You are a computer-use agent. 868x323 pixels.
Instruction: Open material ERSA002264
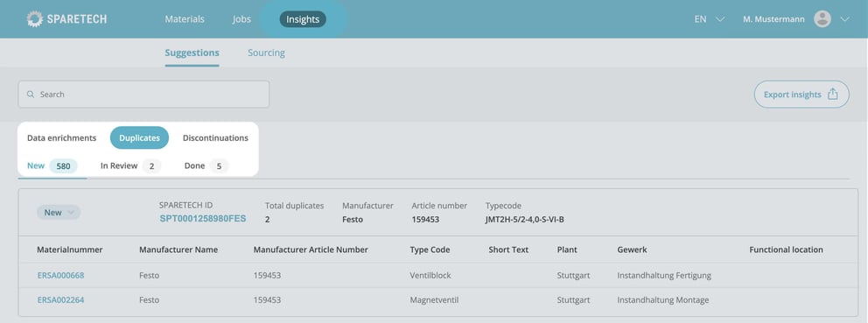[61, 300]
